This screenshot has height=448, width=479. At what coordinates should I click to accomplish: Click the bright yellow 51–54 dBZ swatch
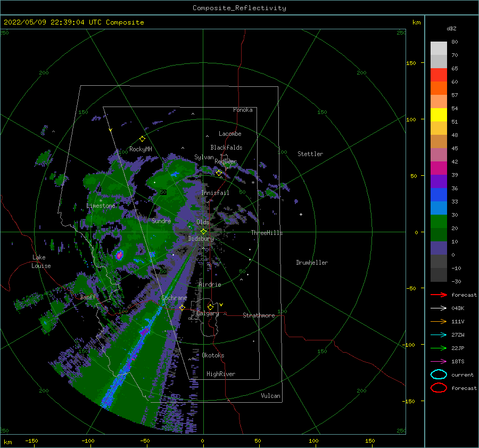[439, 115]
